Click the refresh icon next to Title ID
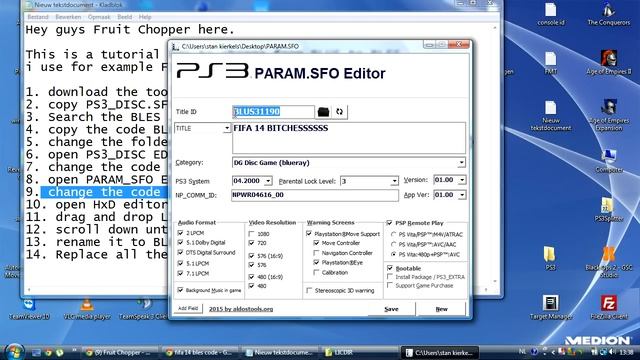Image resolution: width=640 pixels, height=360 pixels. pyautogui.click(x=339, y=111)
